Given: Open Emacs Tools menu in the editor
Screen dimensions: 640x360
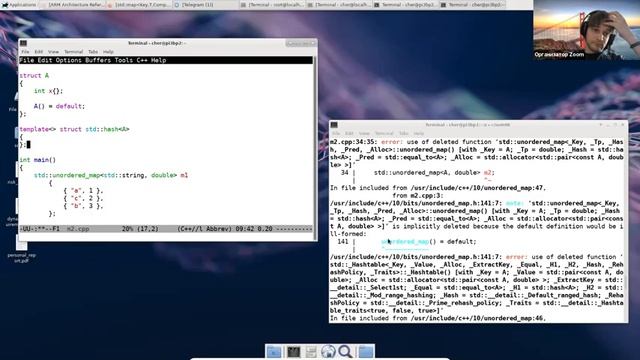Looking at the screenshot, I should click(x=124, y=60).
